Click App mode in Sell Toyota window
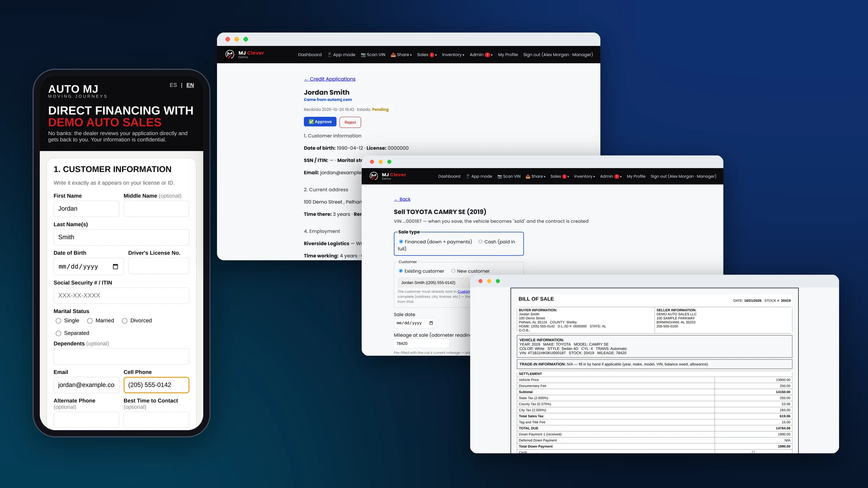The height and width of the screenshot is (488, 868). 479,176
